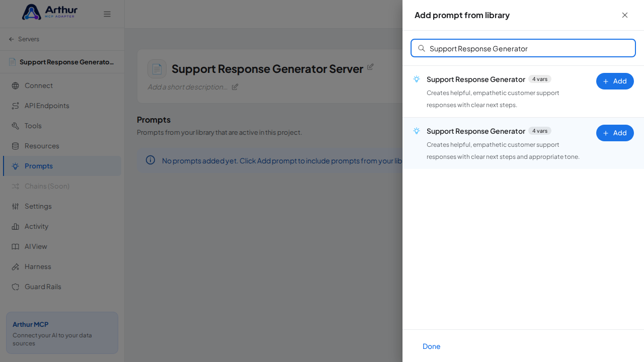Viewport: 644px width, 362px height.
Task: Close the Add prompt from library panel
Action: (625, 15)
